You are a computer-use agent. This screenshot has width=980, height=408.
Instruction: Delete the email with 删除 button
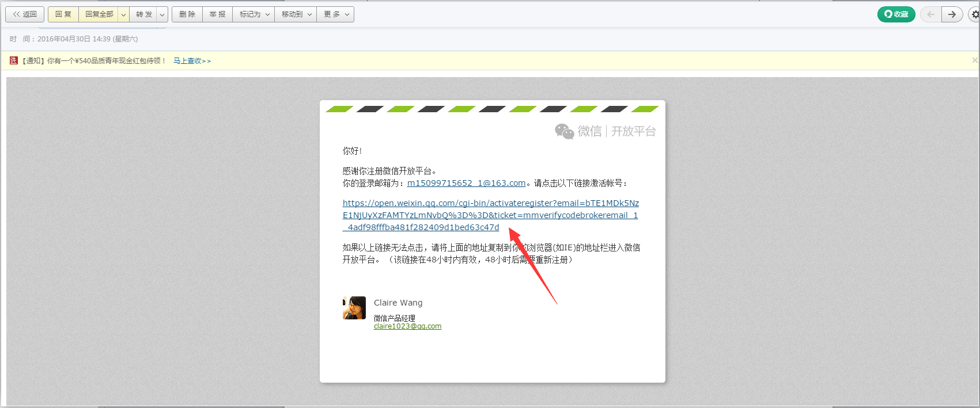[x=187, y=14]
